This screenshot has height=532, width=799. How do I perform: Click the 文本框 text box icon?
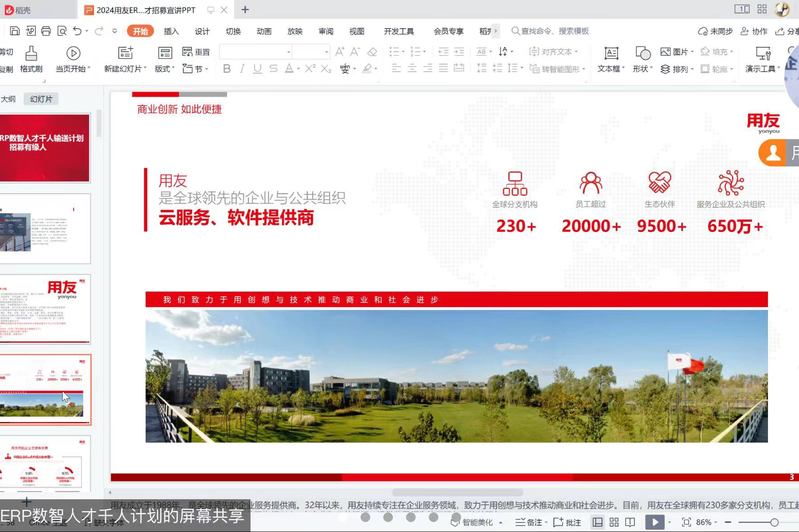(610, 59)
